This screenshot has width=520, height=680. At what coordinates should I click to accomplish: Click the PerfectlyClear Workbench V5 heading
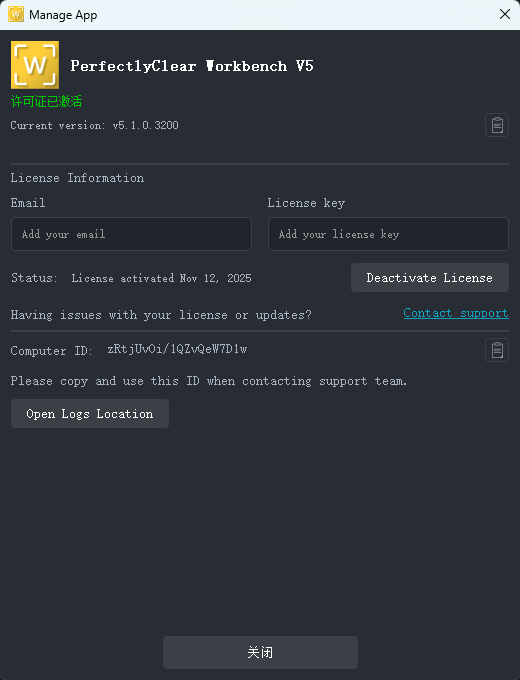coord(192,66)
